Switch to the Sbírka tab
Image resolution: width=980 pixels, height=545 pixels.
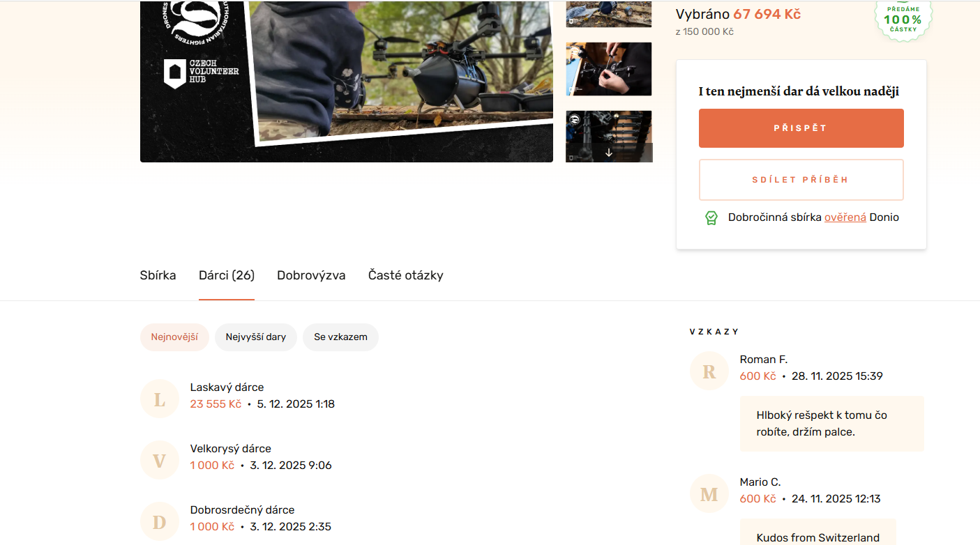(158, 275)
